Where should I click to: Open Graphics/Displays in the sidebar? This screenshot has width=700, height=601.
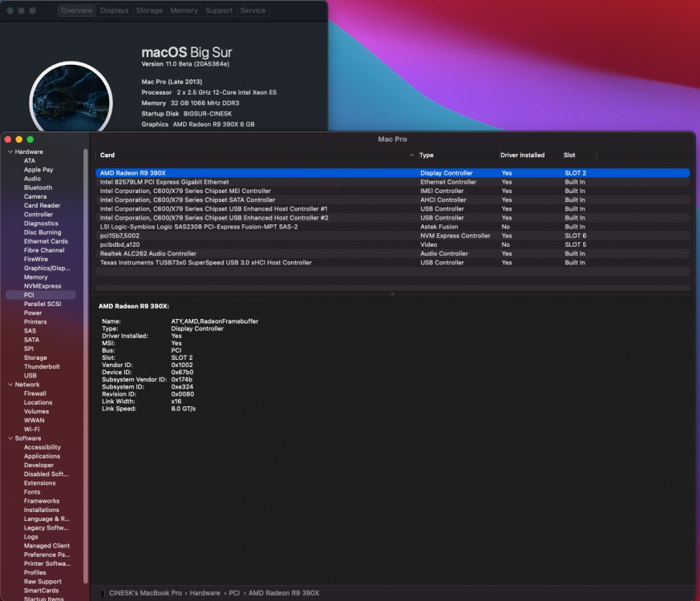point(47,268)
